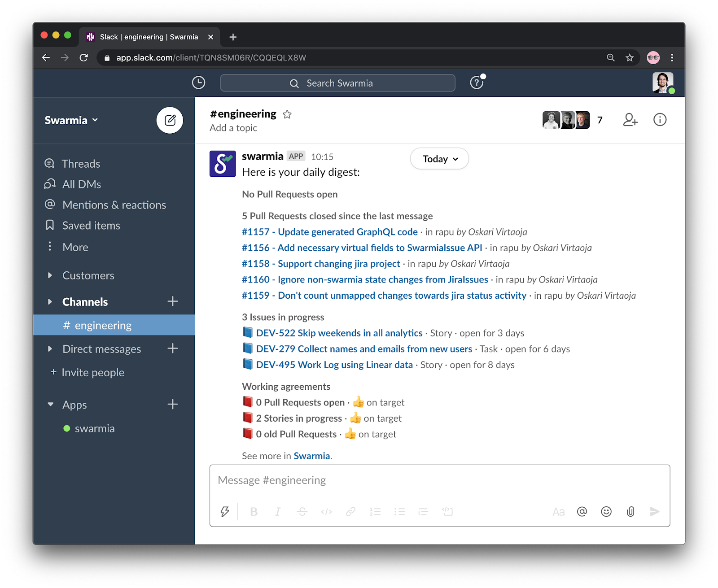
Task: Open pull request #1157 link
Action: coord(329,232)
